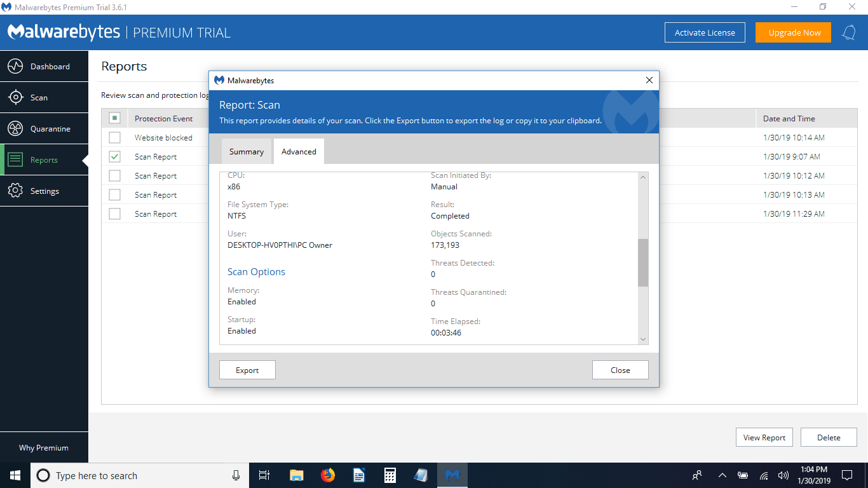Click the Malwarebytes icon in the taskbar
Screen dimensions: 868x488
452,475
